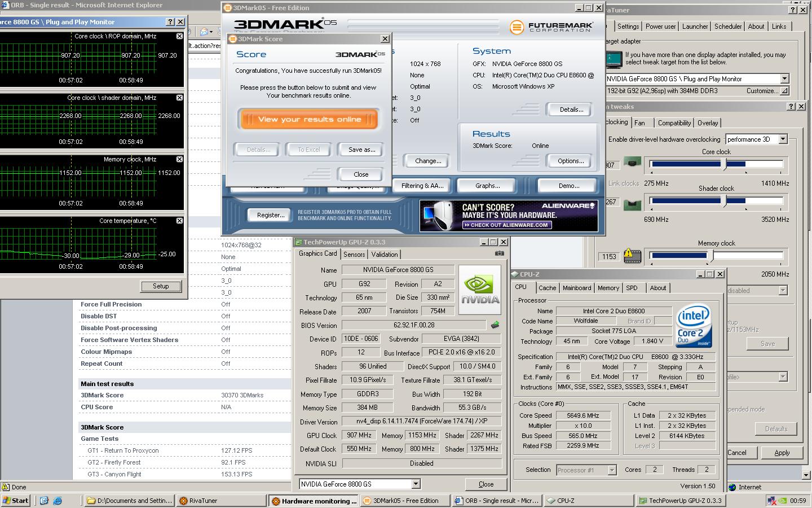Close the shader domain graph panel

(179, 98)
